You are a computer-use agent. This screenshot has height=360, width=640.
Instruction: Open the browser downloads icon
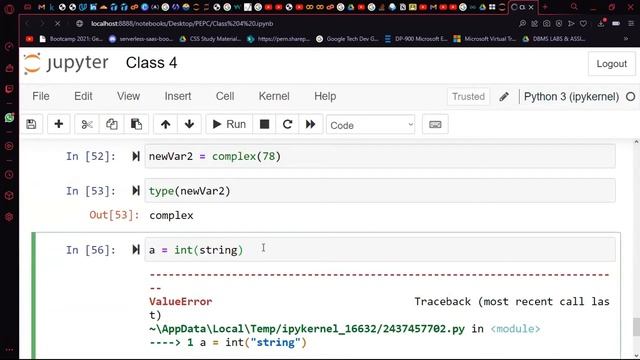(601, 24)
